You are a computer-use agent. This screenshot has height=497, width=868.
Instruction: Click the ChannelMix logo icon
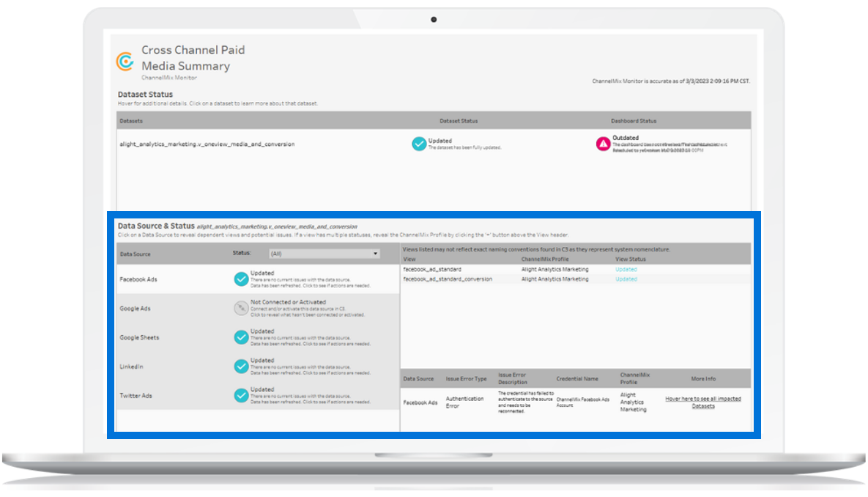coord(125,61)
